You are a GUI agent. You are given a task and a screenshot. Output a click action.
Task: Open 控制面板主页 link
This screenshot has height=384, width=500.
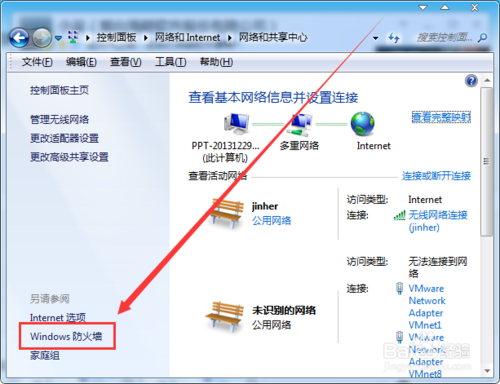(59, 90)
